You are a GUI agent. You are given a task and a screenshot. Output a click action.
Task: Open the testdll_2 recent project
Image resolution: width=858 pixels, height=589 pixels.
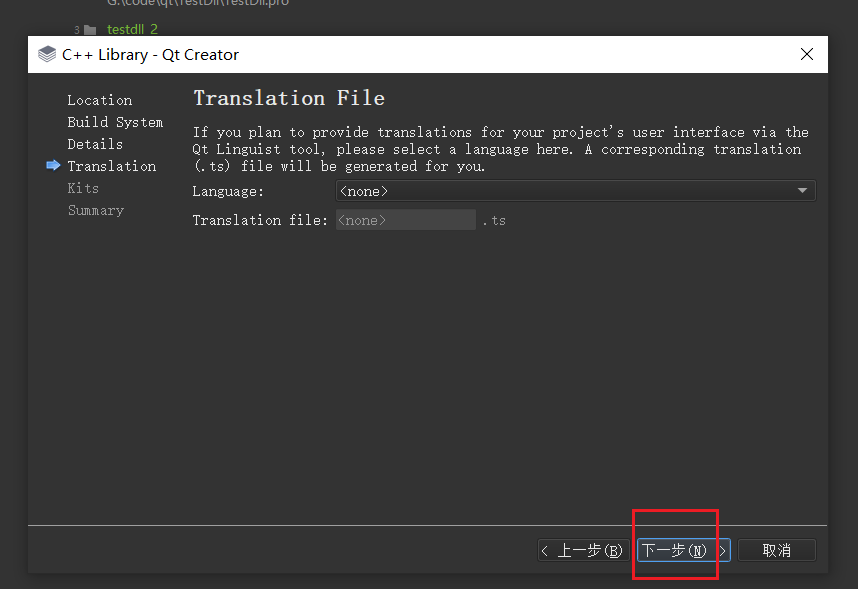(132, 29)
